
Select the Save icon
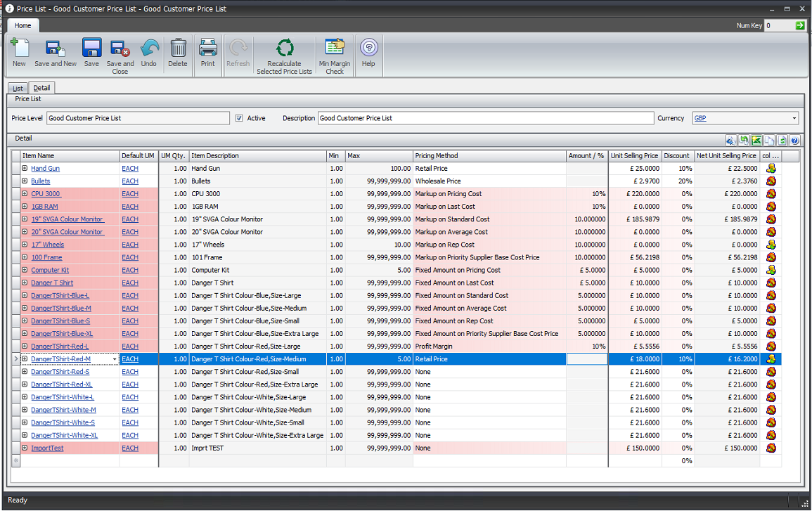(91, 49)
